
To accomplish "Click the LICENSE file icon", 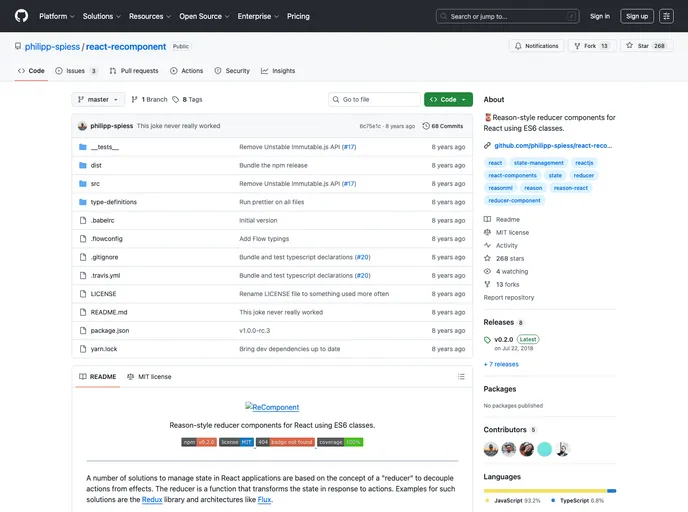I will click(83, 294).
